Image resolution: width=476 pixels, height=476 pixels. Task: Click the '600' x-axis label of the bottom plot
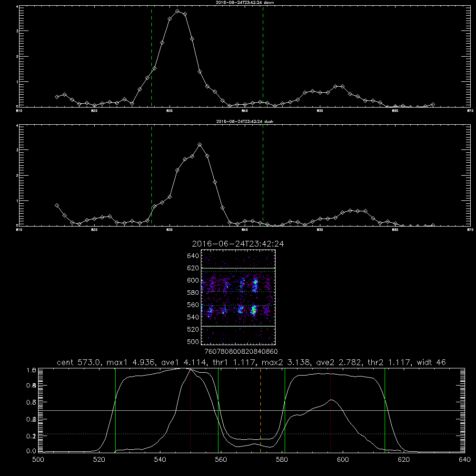pyautogui.click(x=343, y=460)
